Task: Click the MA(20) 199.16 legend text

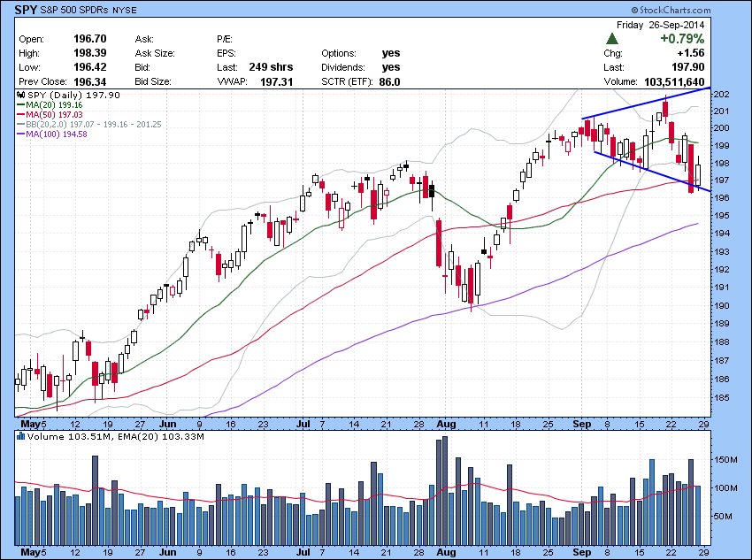Action: [54, 104]
